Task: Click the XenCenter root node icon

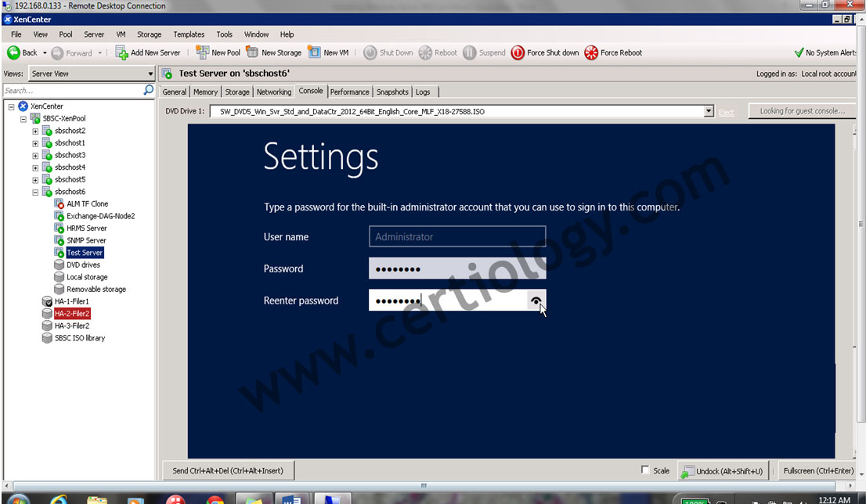Action: point(23,106)
